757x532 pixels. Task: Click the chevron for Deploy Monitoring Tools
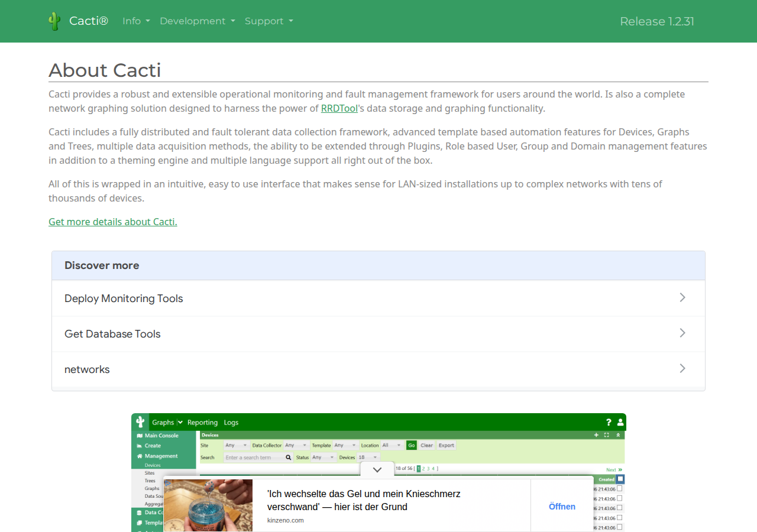[x=682, y=297]
